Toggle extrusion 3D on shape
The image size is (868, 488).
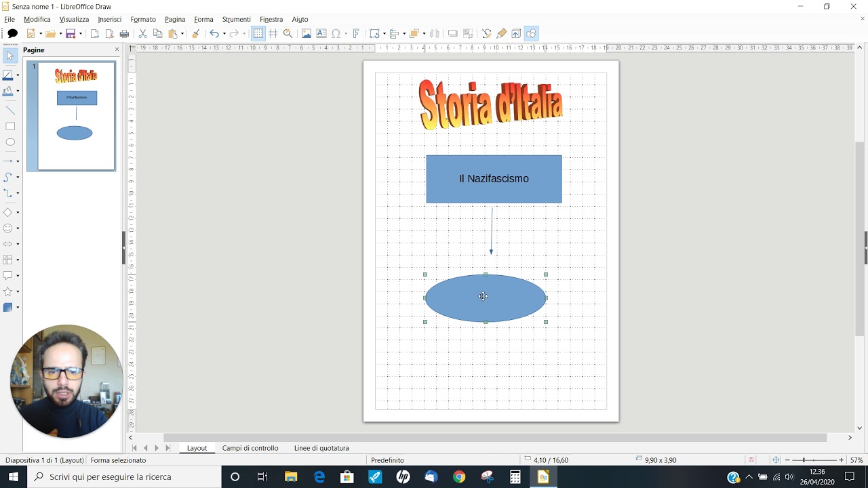[516, 33]
